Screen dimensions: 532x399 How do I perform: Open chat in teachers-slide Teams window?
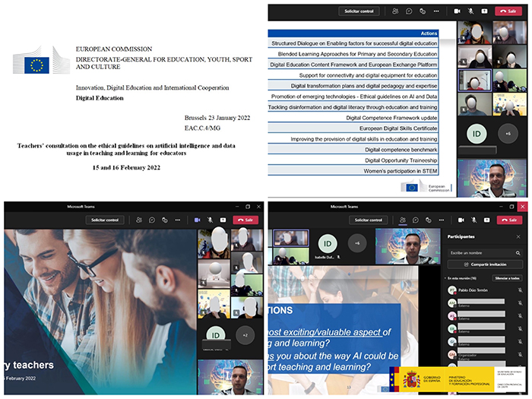coord(152,220)
